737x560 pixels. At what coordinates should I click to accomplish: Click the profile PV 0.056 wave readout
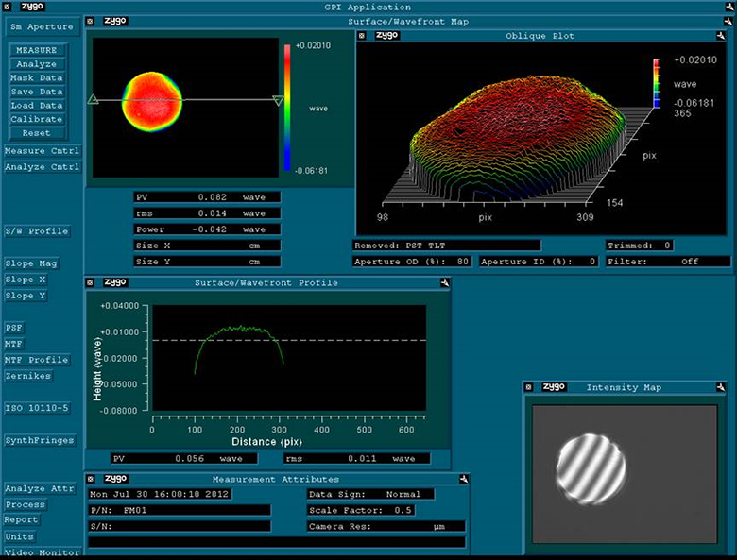[x=184, y=459]
